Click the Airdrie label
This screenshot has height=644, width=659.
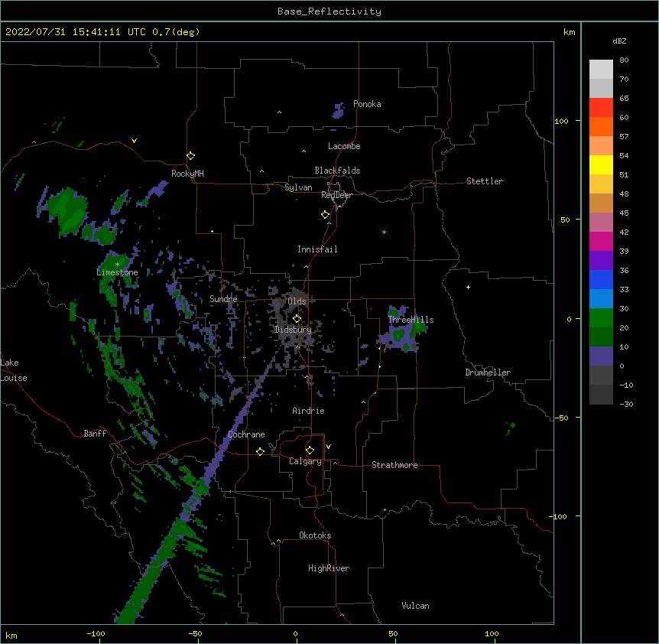[309, 411]
